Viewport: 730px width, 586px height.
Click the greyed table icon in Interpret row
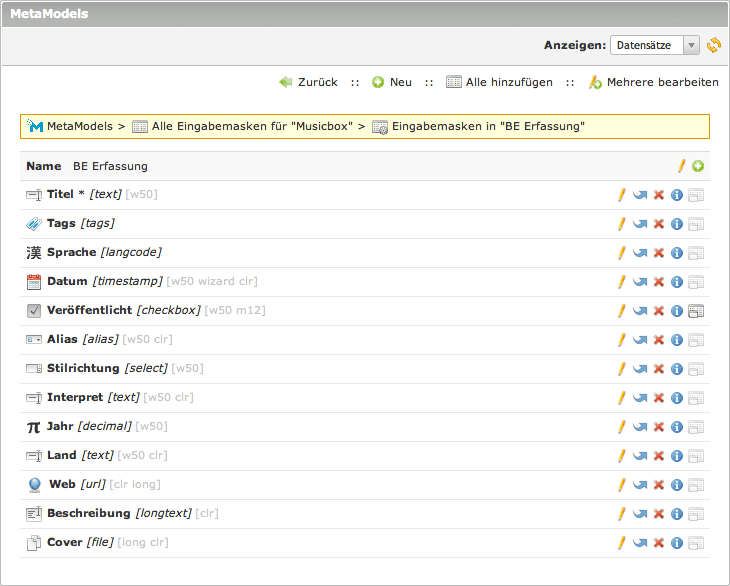click(696, 398)
